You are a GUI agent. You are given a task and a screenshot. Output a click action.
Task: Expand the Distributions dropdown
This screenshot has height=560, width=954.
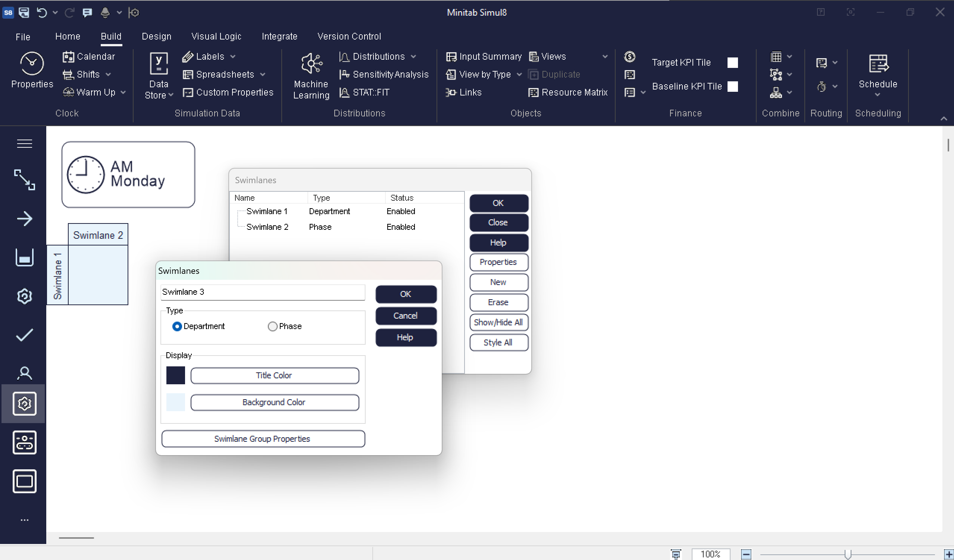point(413,56)
